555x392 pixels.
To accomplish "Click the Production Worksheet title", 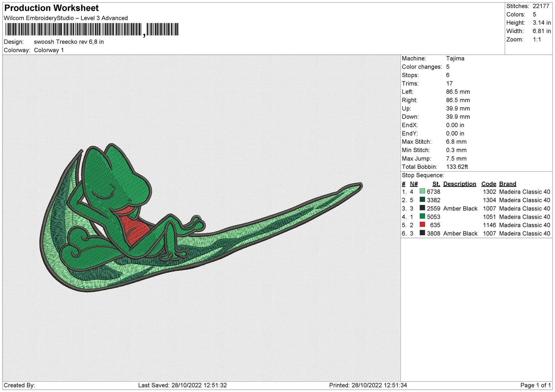I will 51,8.
